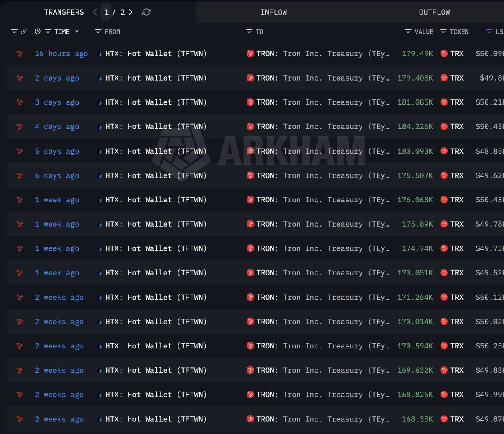
Task: Click TRX token icon in 168.826K row
Action: click(444, 395)
